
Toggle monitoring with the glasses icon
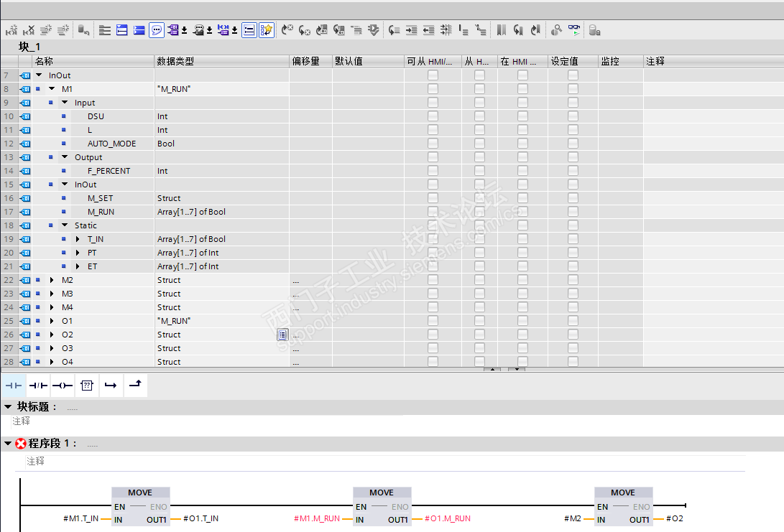point(574,30)
